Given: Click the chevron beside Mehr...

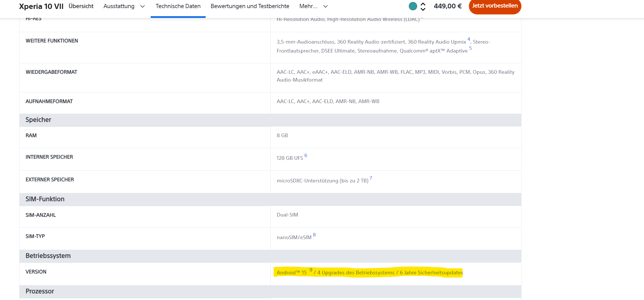Looking at the screenshot, I should click(325, 6).
